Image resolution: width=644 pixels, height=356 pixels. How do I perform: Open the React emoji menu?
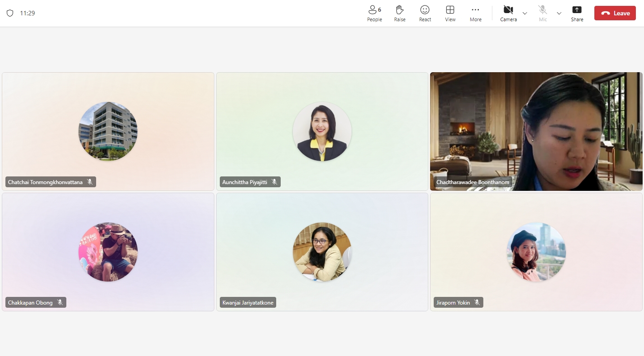(x=425, y=13)
